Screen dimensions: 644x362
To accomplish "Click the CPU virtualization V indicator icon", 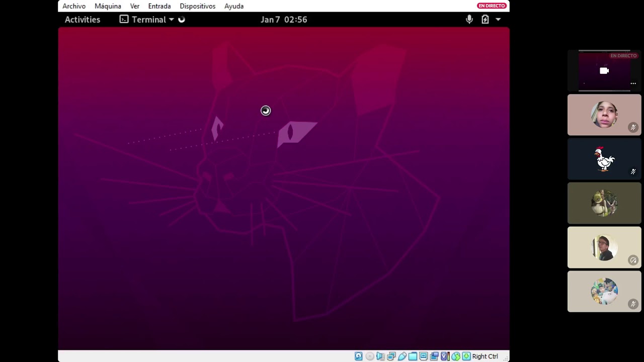I will click(445, 356).
